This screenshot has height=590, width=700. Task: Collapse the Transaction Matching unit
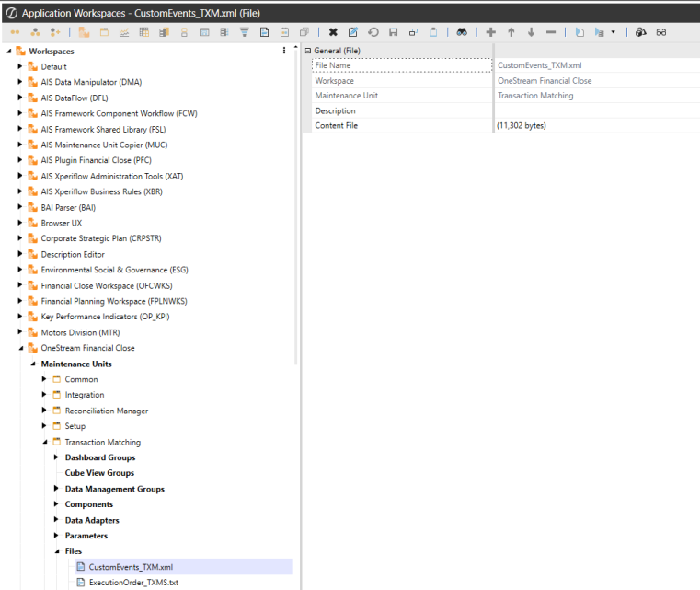click(45, 442)
